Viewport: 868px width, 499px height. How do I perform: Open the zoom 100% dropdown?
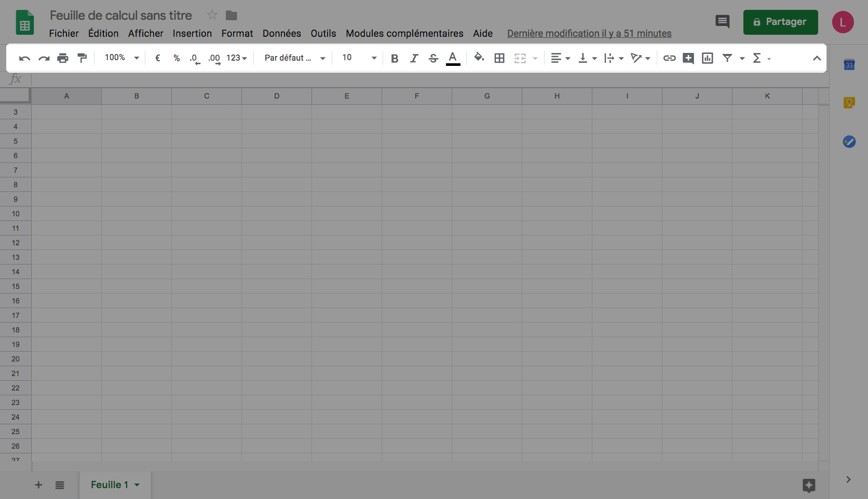coord(122,58)
